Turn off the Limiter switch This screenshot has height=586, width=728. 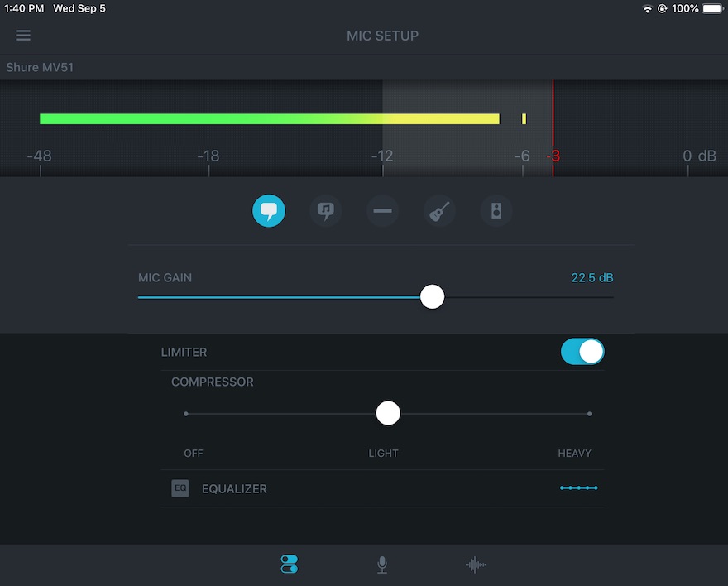point(582,352)
